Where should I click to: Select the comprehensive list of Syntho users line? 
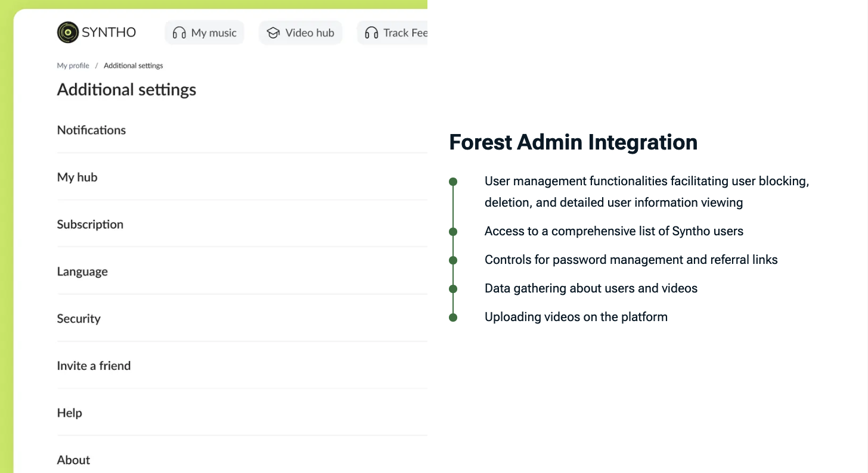pos(613,231)
